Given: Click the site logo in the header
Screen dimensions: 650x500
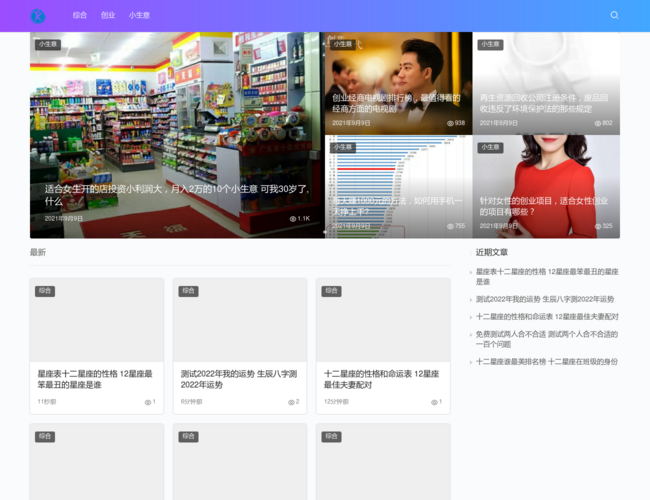Looking at the screenshot, I should (38, 16).
